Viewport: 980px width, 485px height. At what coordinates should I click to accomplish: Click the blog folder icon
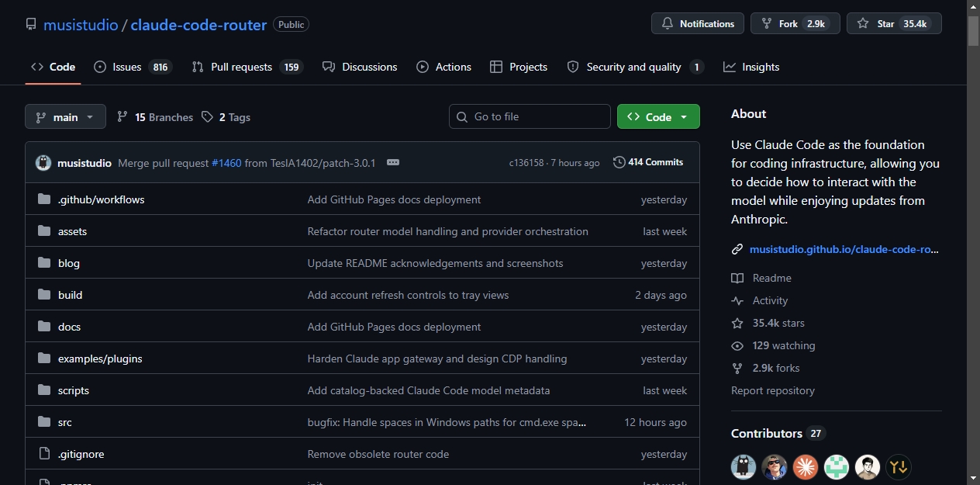point(44,263)
